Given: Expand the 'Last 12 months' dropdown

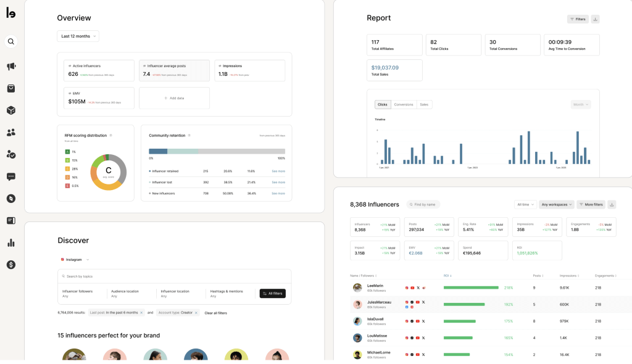Looking at the screenshot, I should pyautogui.click(x=78, y=36).
